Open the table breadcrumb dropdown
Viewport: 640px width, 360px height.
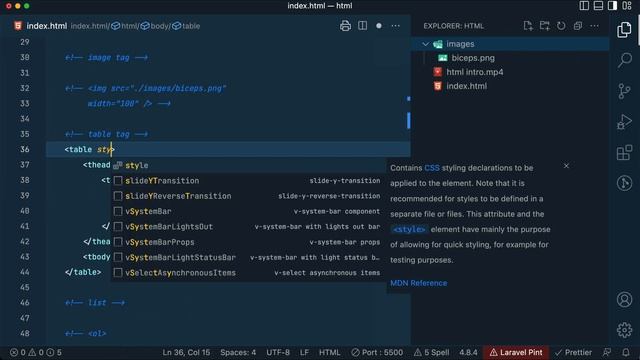tap(186, 26)
